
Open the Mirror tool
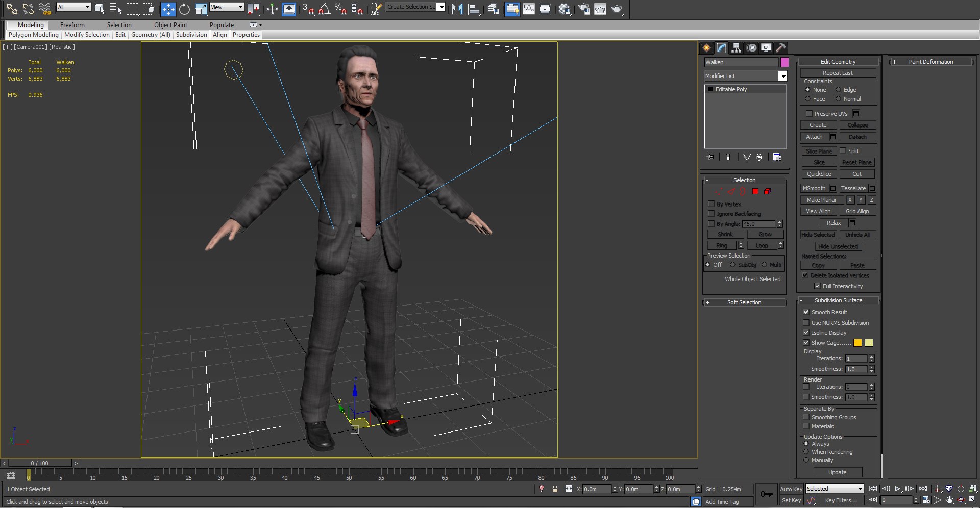tap(457, 9)
